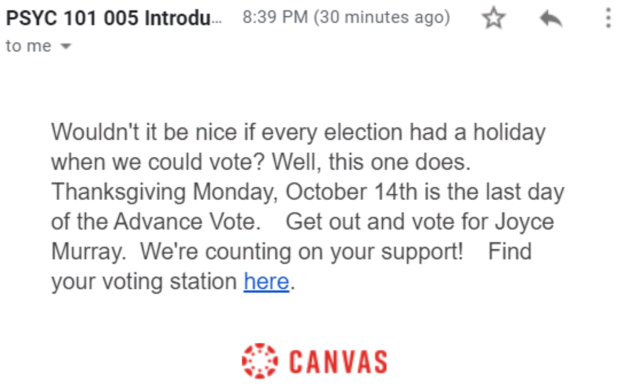This screenshot has width=624, height=388.
Task: Click the name 'Joyce' in message
Action: 525,222
